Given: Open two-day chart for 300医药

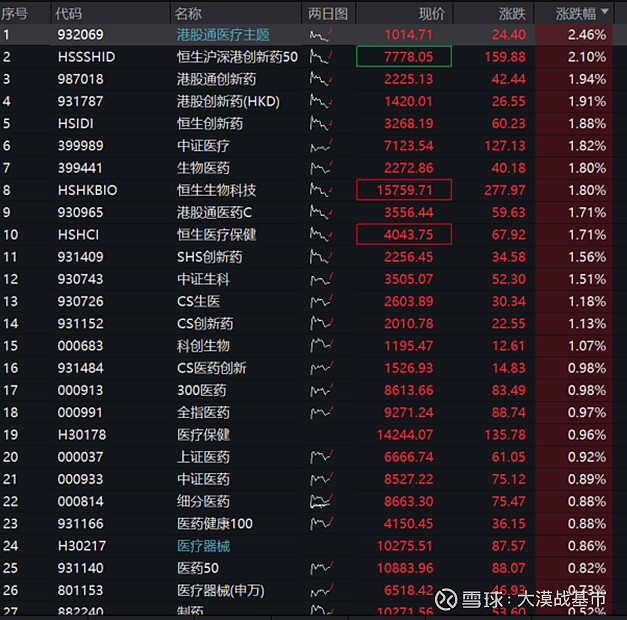Looking at the screenshot, I should [321, 390].
